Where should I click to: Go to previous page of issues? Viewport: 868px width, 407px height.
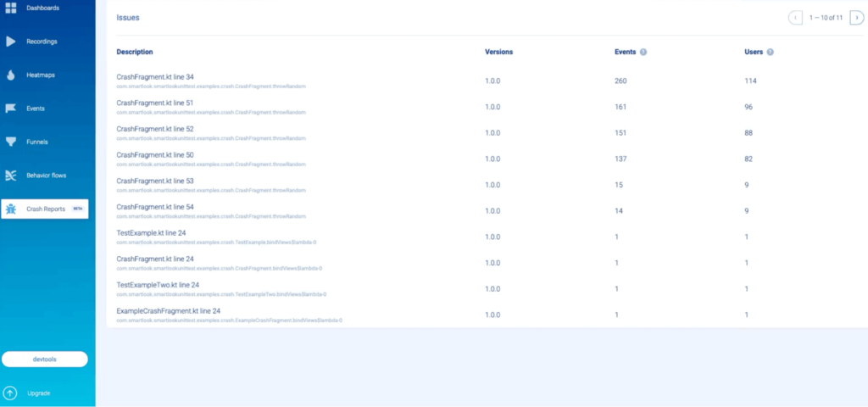pyautogui.click(x=795, y=18)
